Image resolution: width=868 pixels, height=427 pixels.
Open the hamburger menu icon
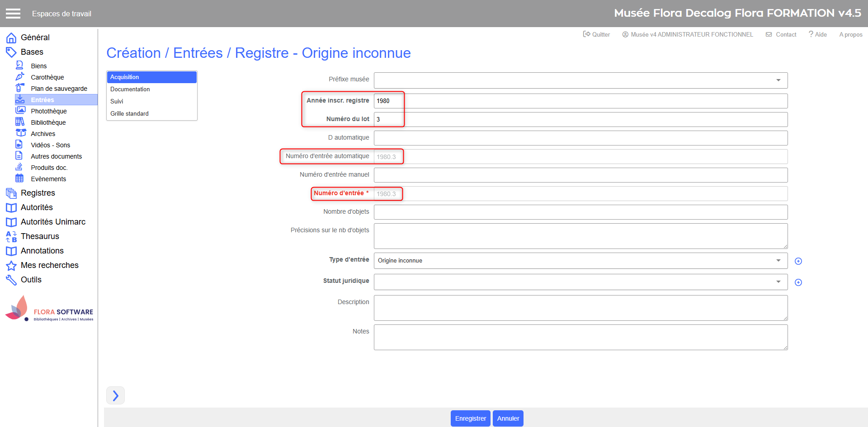[x=13, y=14]
